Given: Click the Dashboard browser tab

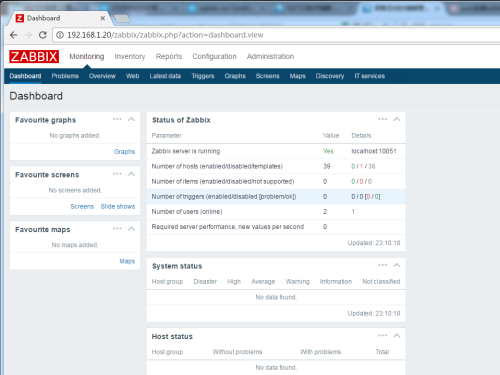Looking at the screenshot, I should tap(60, 18).
